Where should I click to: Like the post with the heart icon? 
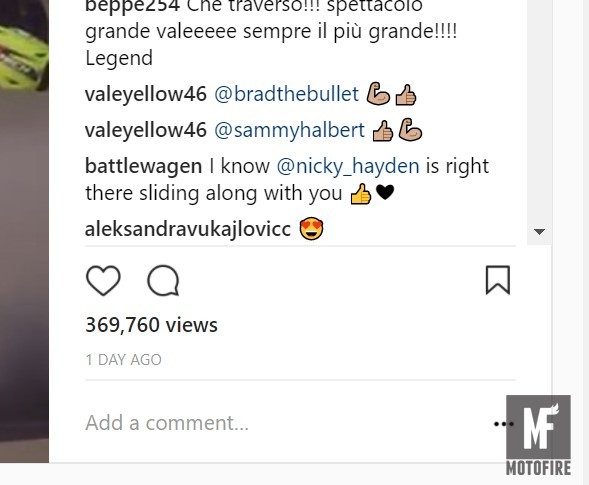tap(103, 281)
